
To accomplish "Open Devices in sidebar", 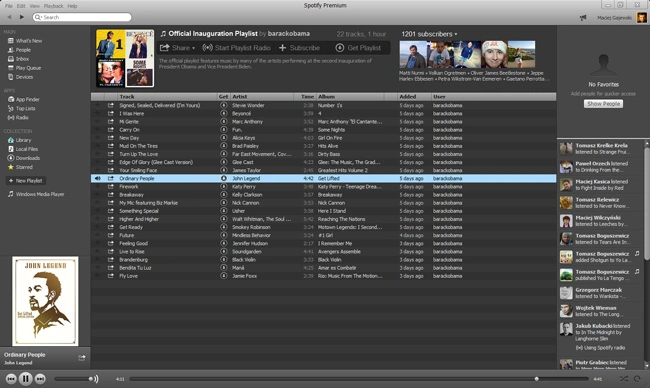I will [x=20, y=77].
